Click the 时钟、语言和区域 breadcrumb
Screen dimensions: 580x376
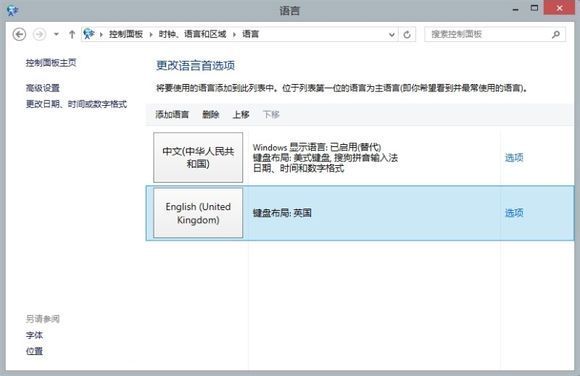[x=192, y=34]
